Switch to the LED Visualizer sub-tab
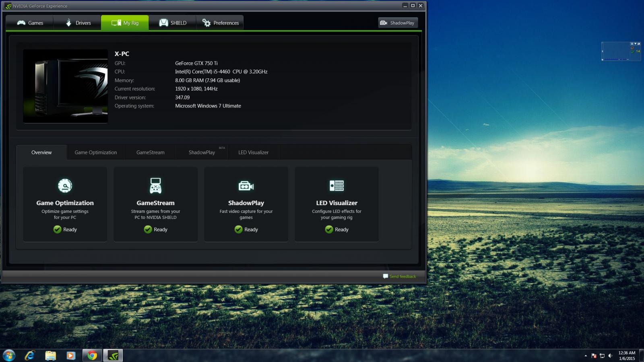Screen dimensions: 644x362 (x=253, y=152)
